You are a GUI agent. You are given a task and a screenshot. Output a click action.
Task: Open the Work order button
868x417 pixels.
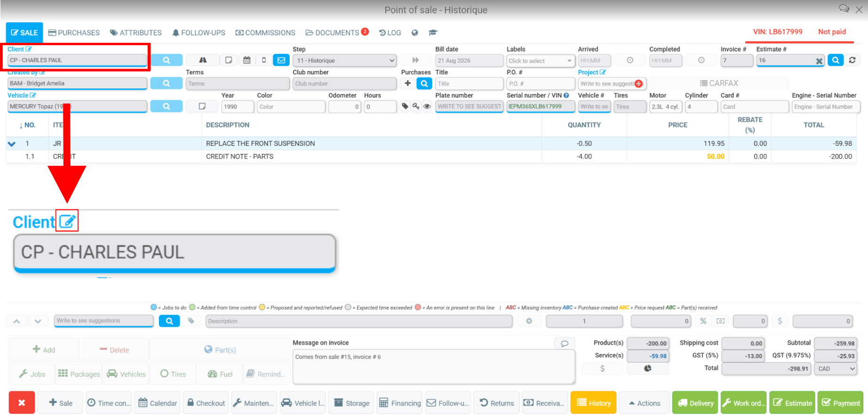click(x=743, y=403)
